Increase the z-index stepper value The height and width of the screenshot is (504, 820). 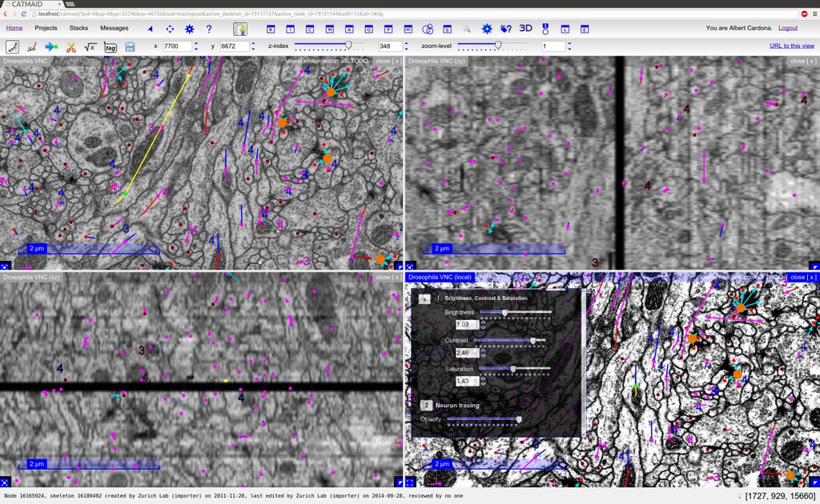pos(406,44)
